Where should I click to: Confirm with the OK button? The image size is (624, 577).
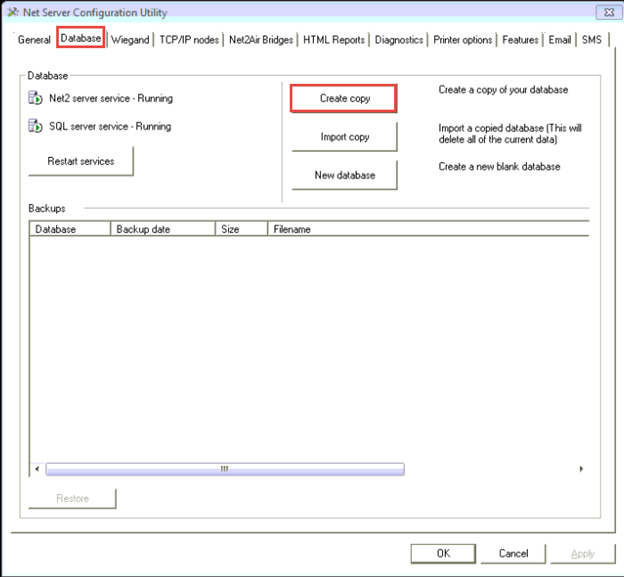click(443, 554)
